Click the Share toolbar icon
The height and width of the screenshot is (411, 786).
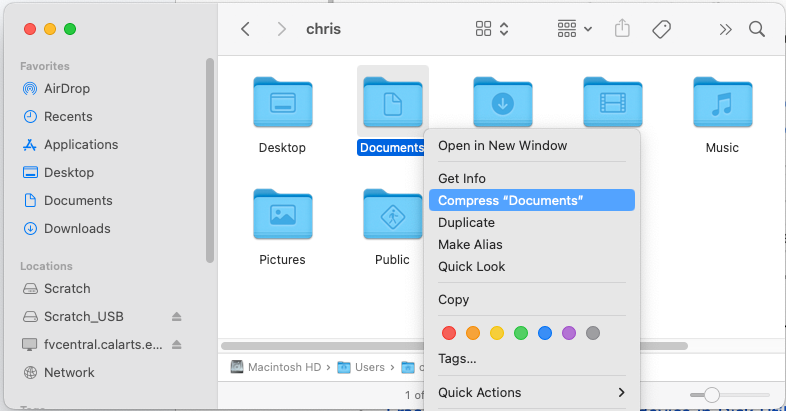pos(622,28)
